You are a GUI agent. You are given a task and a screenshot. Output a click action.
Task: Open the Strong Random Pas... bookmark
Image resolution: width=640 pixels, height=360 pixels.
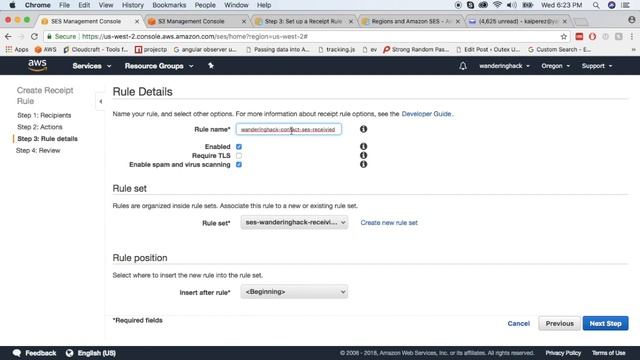416,49
